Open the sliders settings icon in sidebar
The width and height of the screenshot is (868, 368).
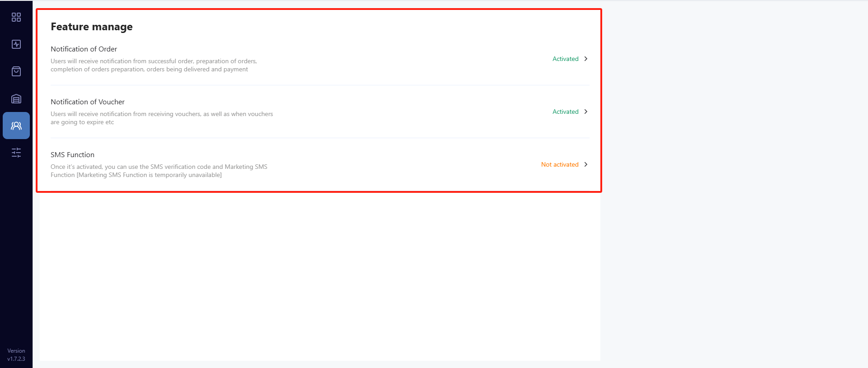(16, 153)
